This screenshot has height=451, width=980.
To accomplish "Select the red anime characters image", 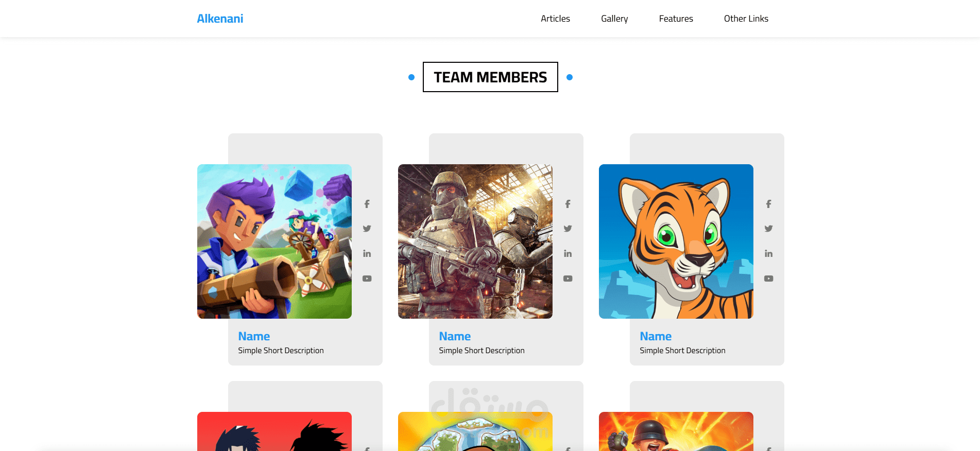I will (x=274, y=431).
